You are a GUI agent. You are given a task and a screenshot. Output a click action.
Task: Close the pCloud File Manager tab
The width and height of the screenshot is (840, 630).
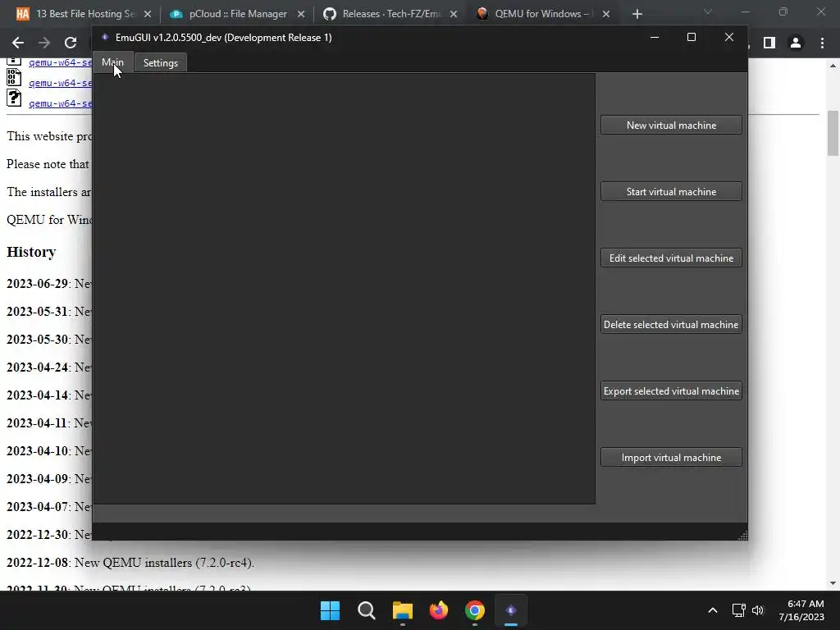[301, 14]
